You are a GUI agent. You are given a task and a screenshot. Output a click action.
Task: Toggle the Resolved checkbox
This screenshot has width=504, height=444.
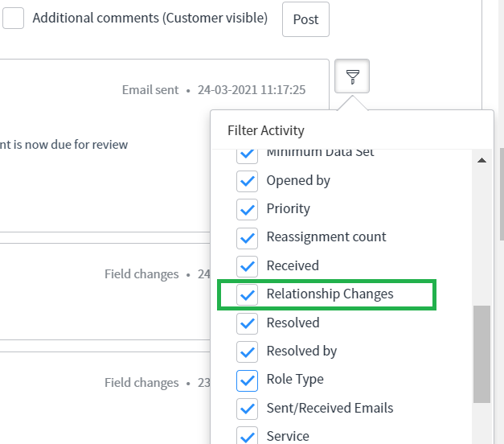[248, 323]
